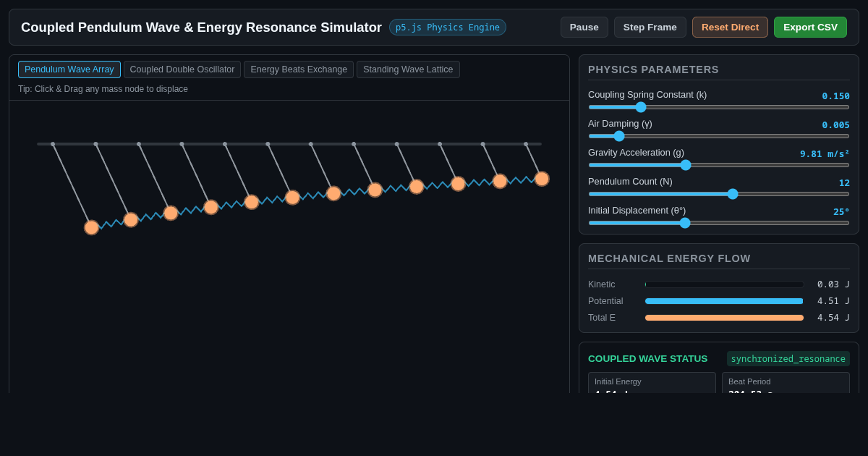
Task: Click the Kinetic energy value 0.03 J
Action: tap(833, 284)
